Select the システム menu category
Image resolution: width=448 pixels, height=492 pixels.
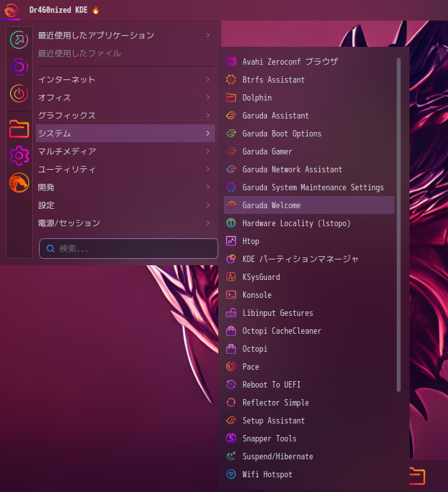pyautogui.click(x=125, y=133)
